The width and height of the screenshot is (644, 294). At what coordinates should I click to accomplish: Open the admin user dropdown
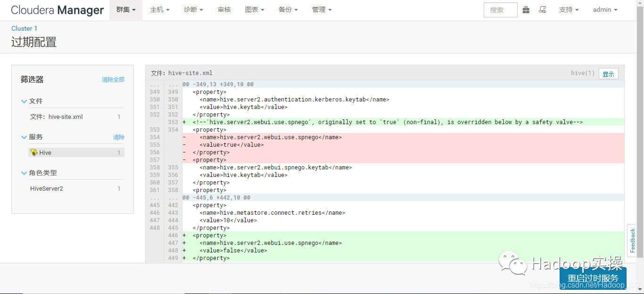point(605,10)
